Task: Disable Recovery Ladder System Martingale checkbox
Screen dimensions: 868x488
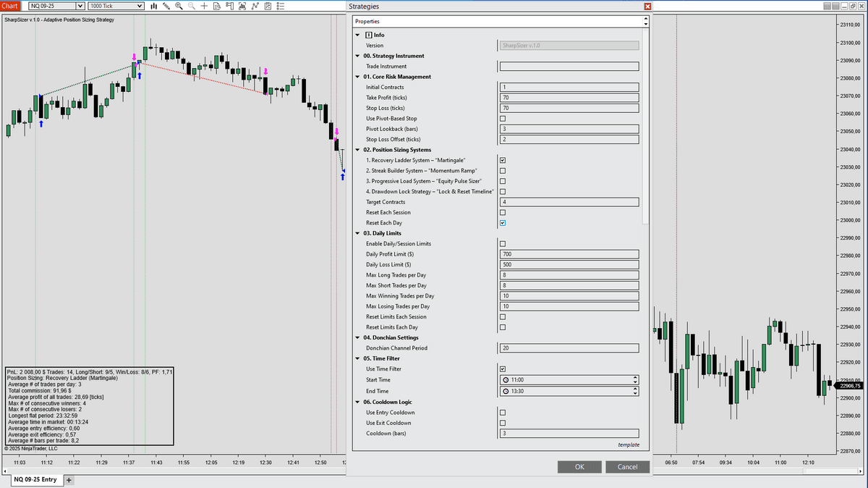Action: 503,160
